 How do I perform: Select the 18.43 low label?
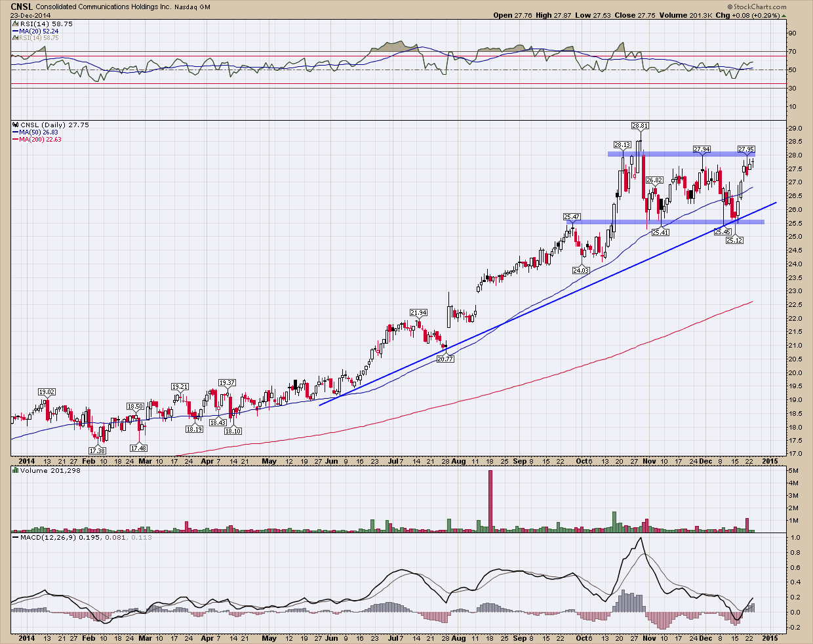coord(218,423)
